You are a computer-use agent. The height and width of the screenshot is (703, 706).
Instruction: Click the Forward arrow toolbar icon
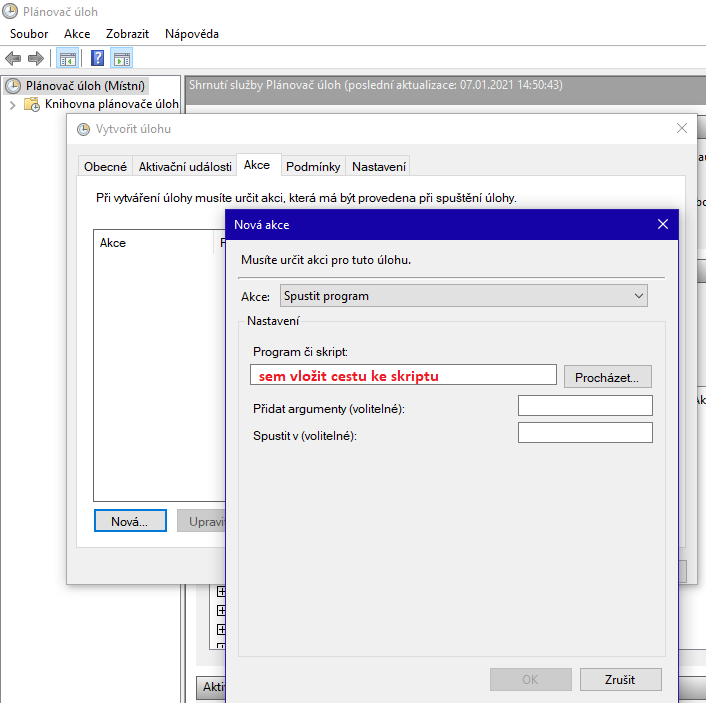point(36,58)
